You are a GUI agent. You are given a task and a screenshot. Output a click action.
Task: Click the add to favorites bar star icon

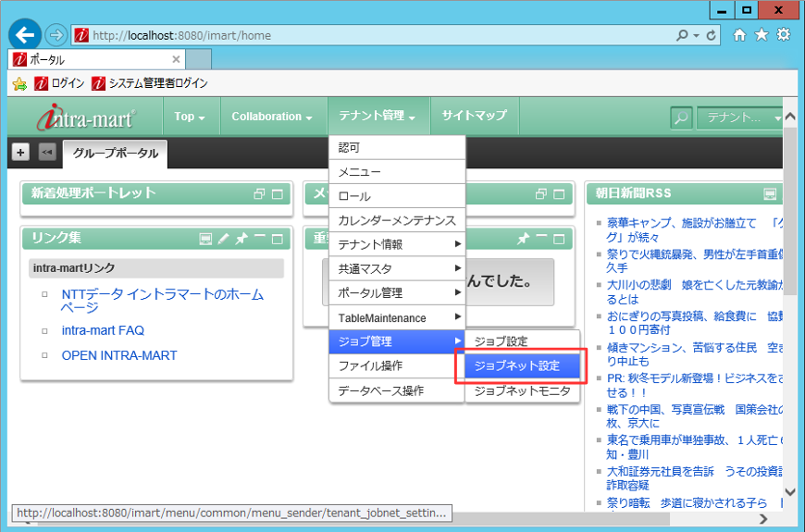pos(19,83)
